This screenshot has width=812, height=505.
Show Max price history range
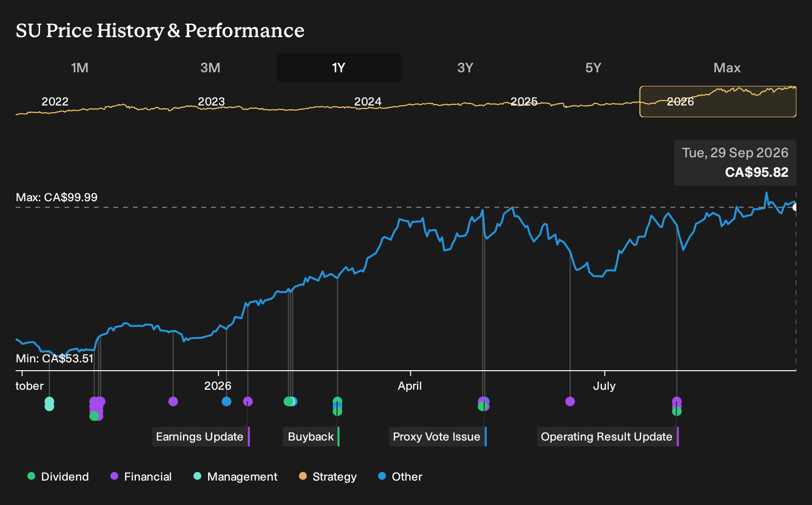727,67
